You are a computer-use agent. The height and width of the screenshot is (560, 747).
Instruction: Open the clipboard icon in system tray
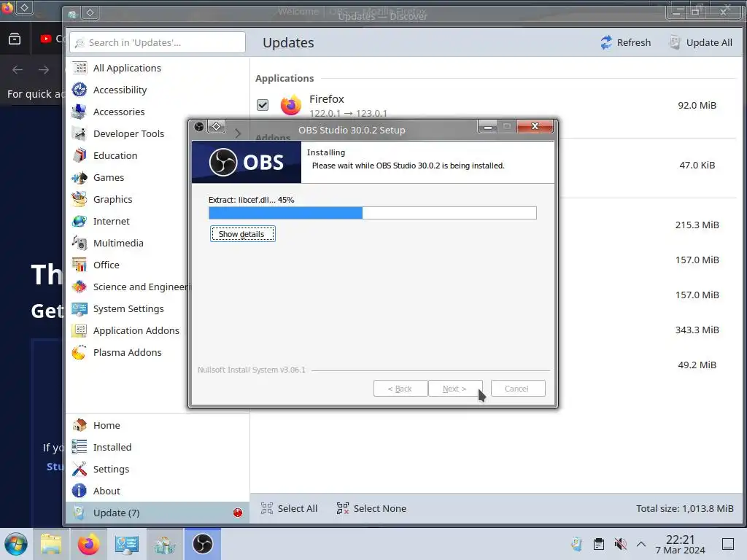(599, 544)
